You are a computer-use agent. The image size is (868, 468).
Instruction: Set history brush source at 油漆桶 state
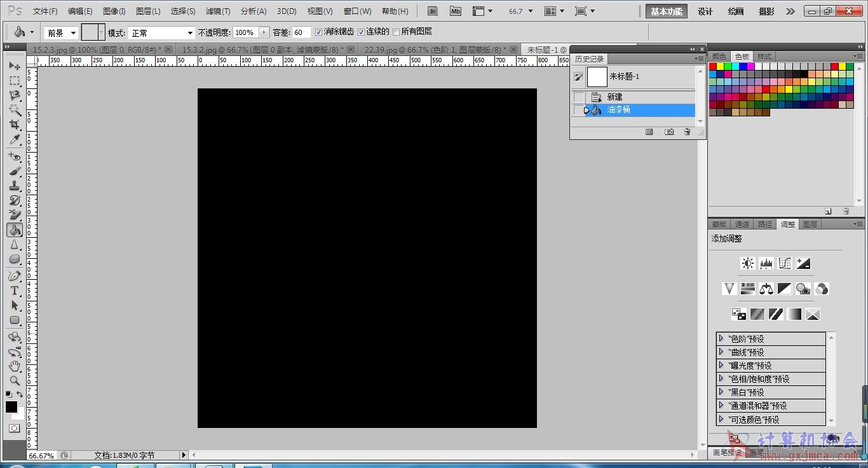578,110
